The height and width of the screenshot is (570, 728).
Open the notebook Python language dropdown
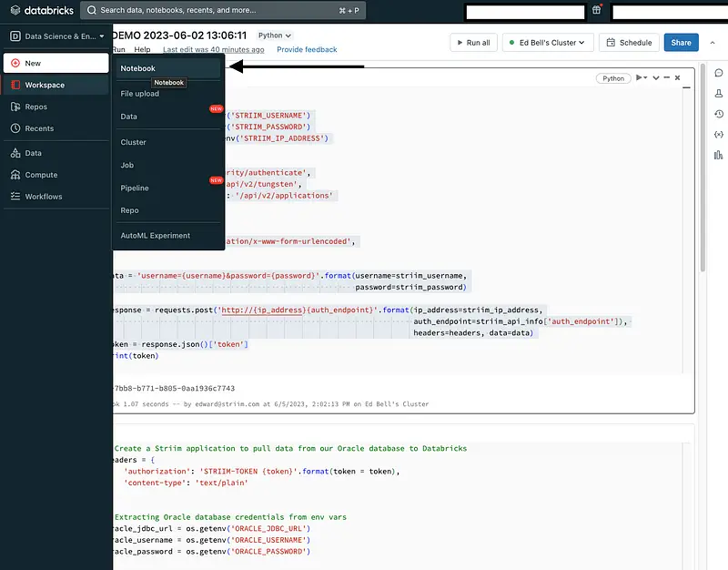point(275,36)
